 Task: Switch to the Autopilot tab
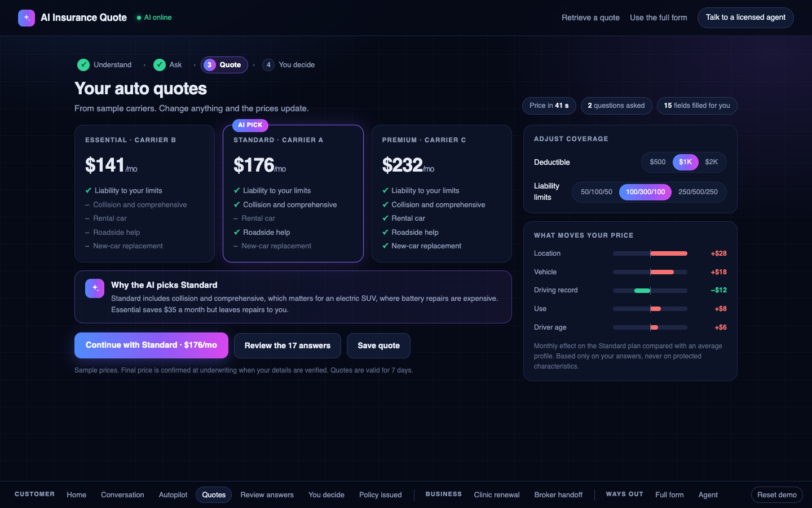(173, 494)
